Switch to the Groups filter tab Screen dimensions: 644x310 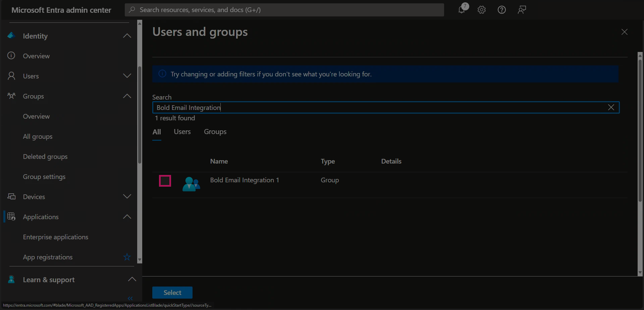click(215, 132)
